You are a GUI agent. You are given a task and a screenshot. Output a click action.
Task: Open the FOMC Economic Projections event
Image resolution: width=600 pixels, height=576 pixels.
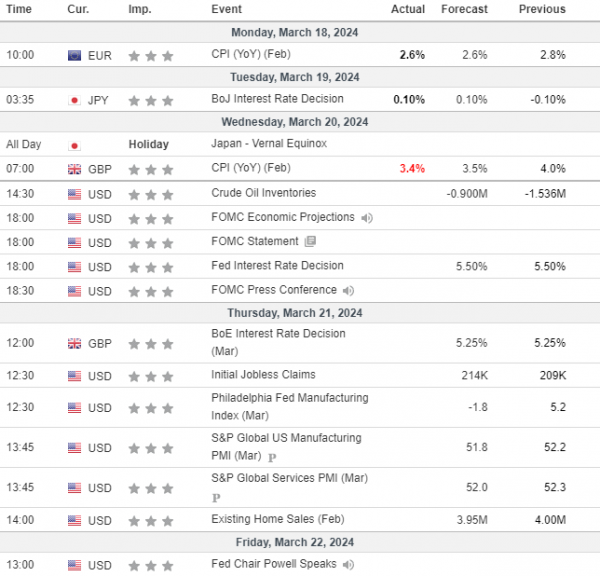[283, 217]
